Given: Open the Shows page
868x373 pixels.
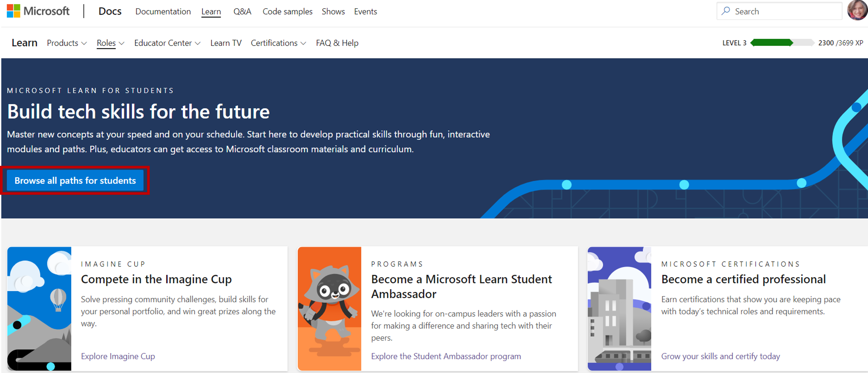Looking at the screenshot, I should click(x=333, y=11).
